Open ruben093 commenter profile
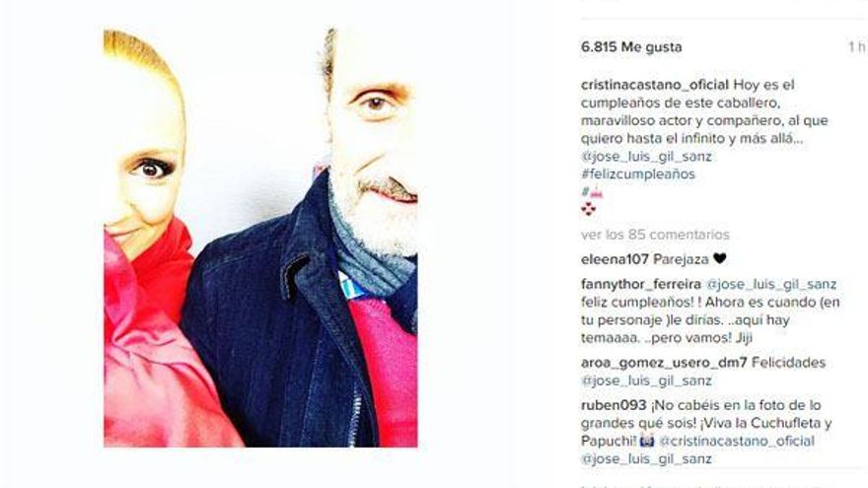This screenshot has height=488, width=868. coord(614,405)
